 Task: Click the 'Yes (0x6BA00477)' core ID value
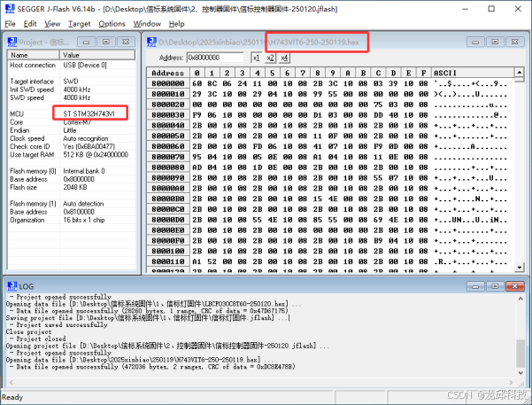click(89, 146)
